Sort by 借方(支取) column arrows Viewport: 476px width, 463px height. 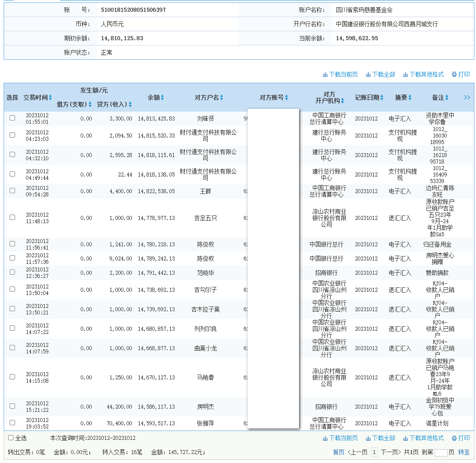tap(90, 104)
